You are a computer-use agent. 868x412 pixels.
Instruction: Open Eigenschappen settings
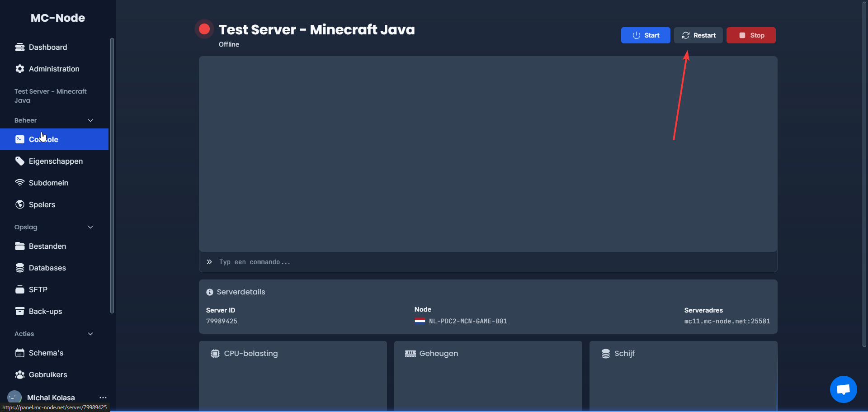tap(54, 161)
